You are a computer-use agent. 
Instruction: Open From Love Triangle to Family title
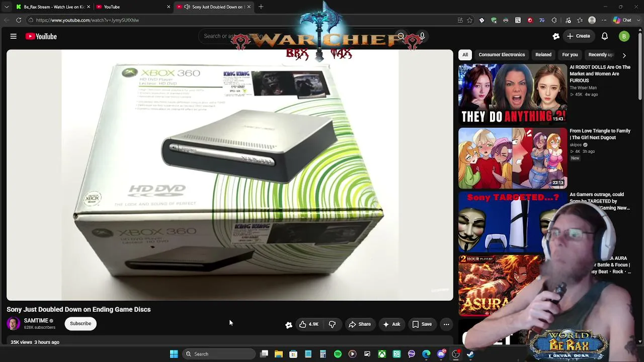click(600, 134)
